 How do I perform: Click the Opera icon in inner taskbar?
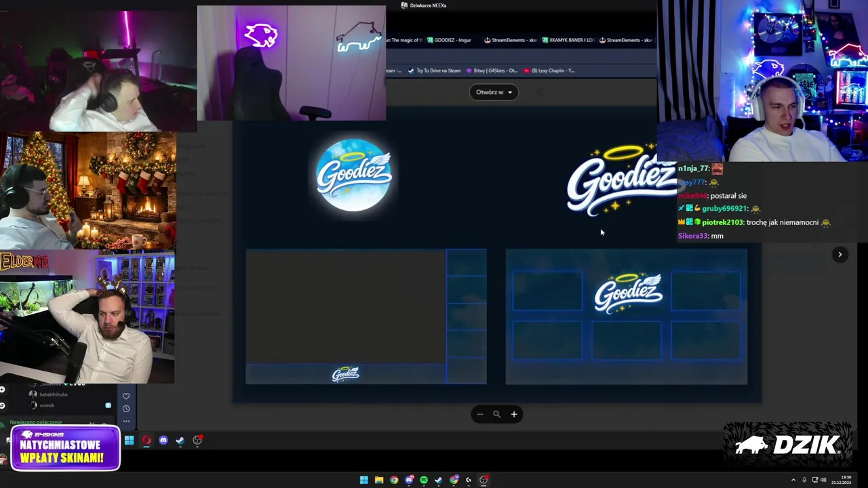pyautogui.click(x=146, y=441)
